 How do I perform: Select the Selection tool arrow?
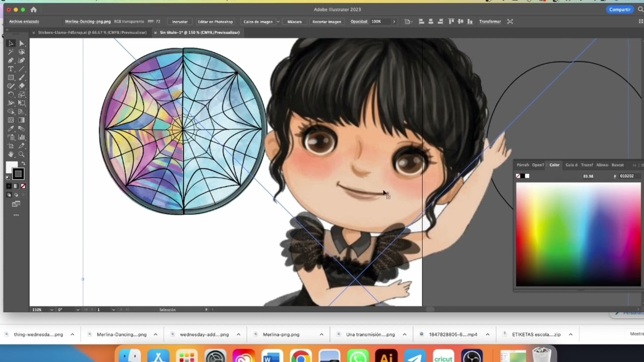click(x=11, y=44)
